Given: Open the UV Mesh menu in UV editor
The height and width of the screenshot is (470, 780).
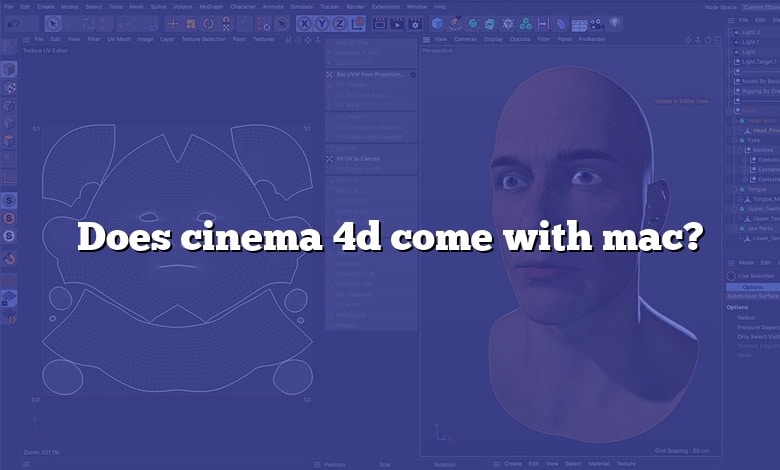Looking at the screenshot, I should coord(119,39).
